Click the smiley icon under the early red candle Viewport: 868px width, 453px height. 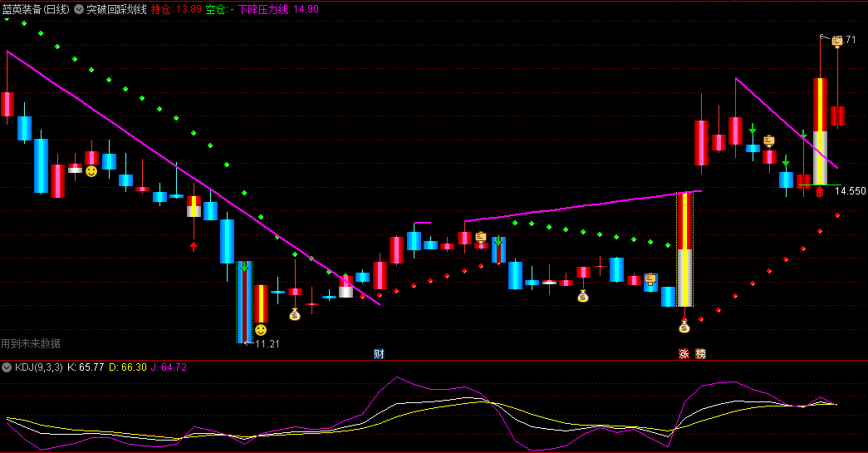(x=91, y=171)
